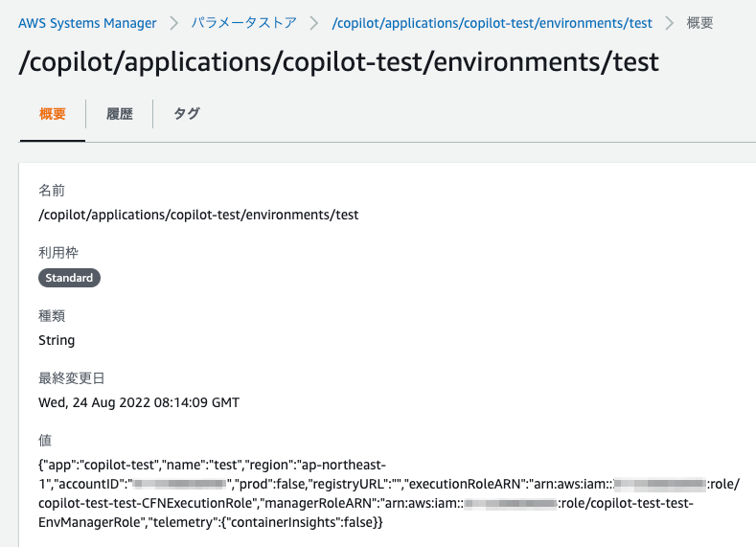Switch to the 履歴 tab
Screen dimensions: 756x547
tap(120, 114)
